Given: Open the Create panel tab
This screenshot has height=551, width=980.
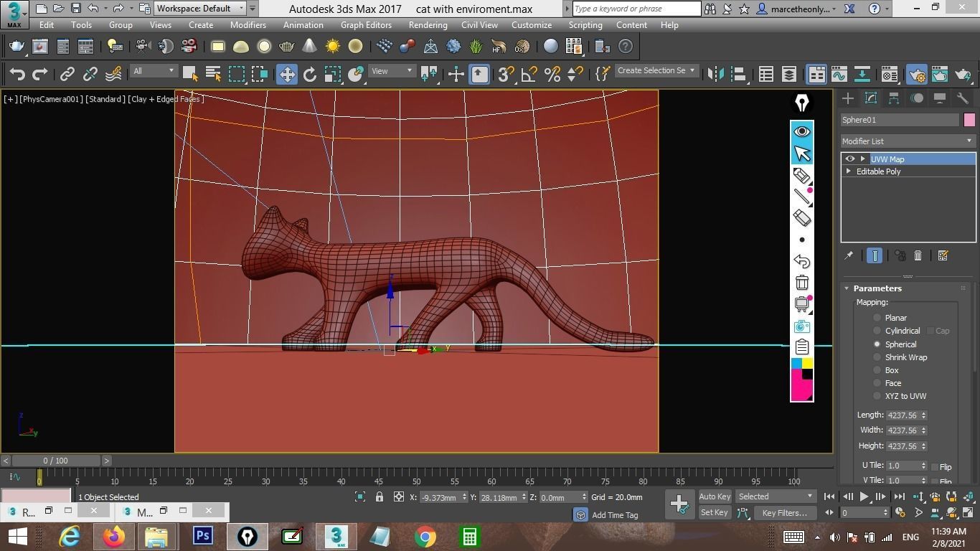Looking at the screenshot, I should 848,98.
